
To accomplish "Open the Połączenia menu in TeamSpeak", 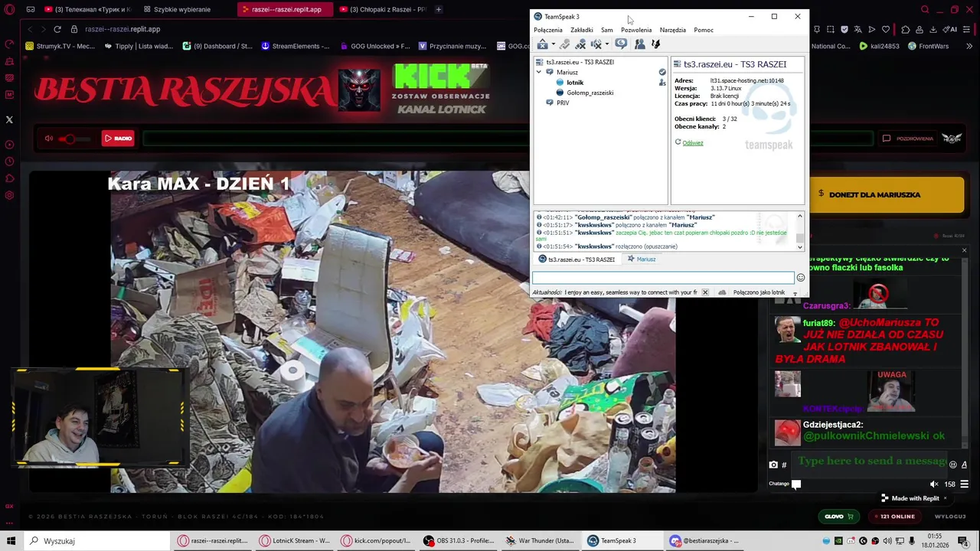I will pyautogui.click(x=548, y=30).
